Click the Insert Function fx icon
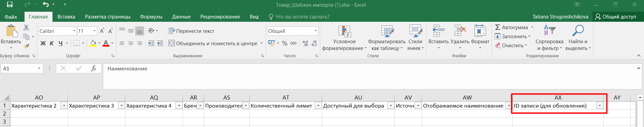 coord(93,68)
